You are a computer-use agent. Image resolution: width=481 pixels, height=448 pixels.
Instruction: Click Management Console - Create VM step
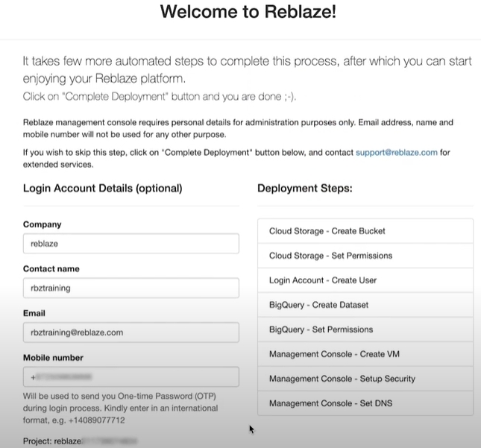pyautogui.click(x=365, y=354)
